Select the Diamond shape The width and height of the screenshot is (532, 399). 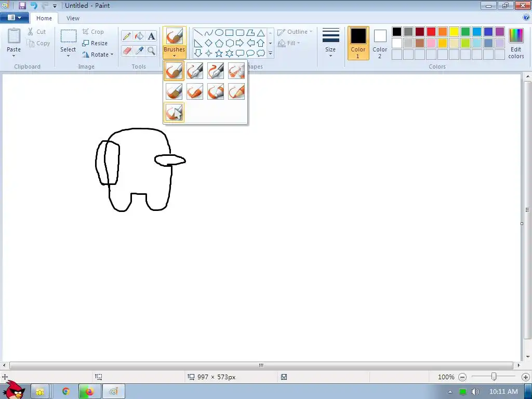pyautogui.click(x=209, y=43)
